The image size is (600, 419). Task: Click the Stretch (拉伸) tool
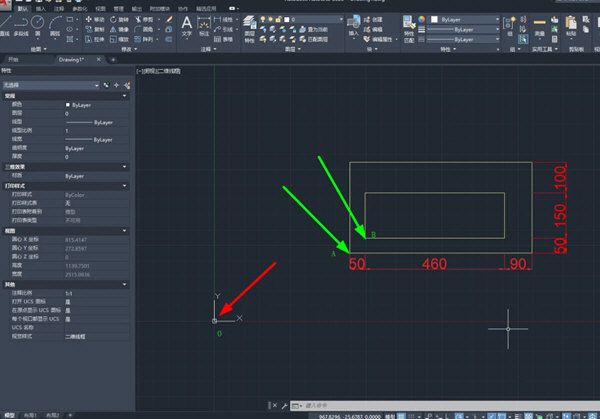click(94, 39)
